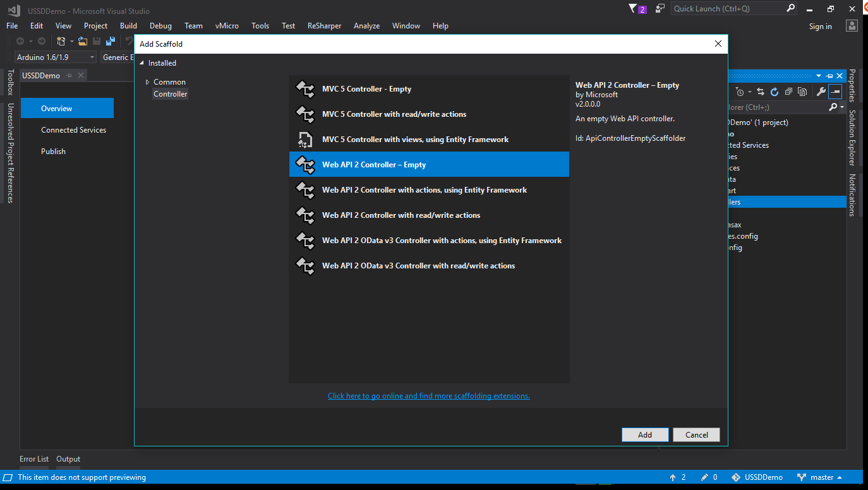Click Sign in at top right
The height and width of the screenshot is (490, 868).
coord(821,26)
